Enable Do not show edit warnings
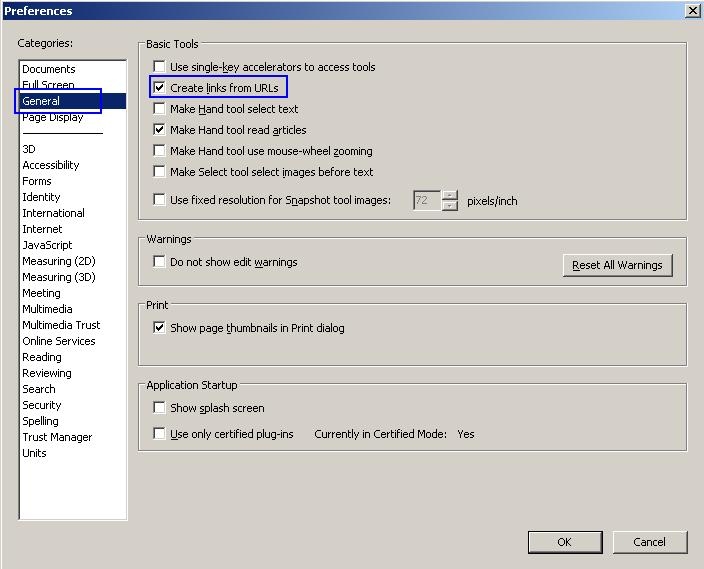Viewport: 704px width, 569px height. click(x=159, y=262)
